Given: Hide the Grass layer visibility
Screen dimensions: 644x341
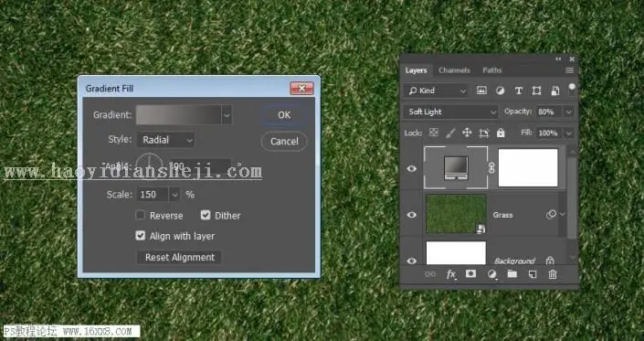Looking at the screenshot, I should tap(411, 215).
